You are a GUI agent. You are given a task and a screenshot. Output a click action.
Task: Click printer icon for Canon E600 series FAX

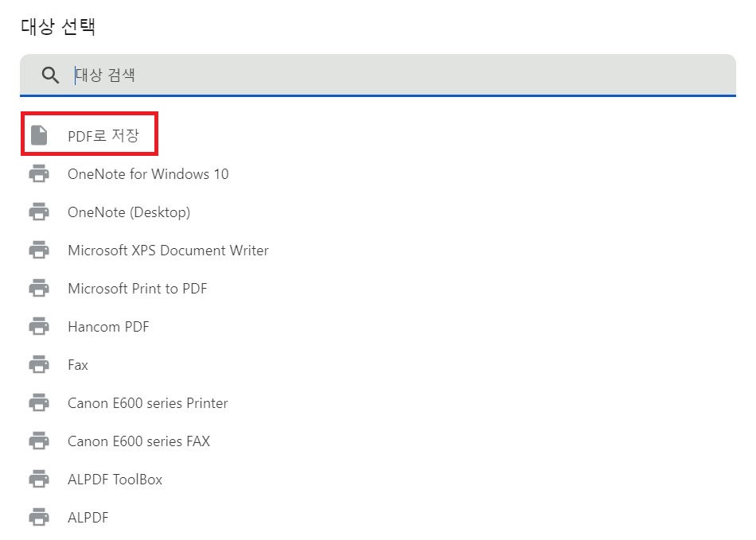coord(39,441)
